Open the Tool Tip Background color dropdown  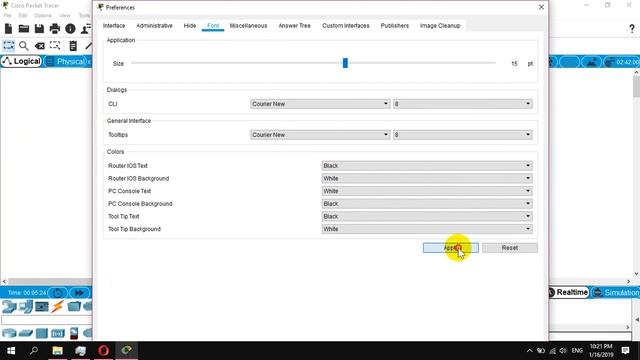427,229
